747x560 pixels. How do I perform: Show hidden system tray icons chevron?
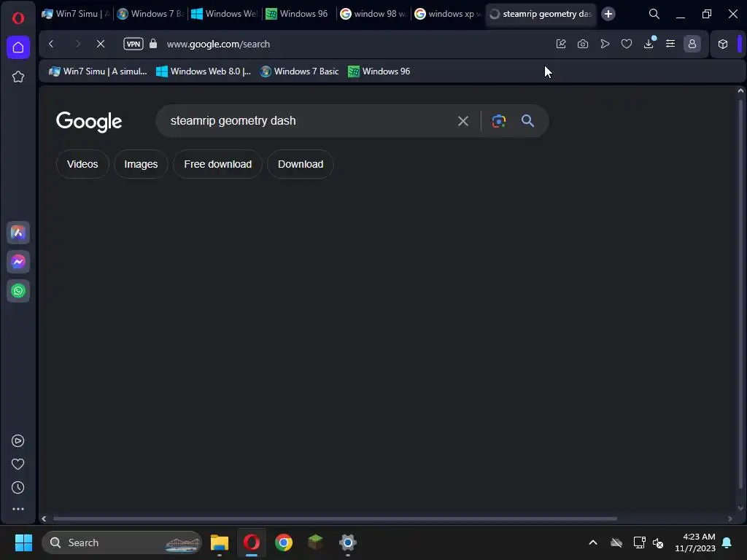point(593,542)
